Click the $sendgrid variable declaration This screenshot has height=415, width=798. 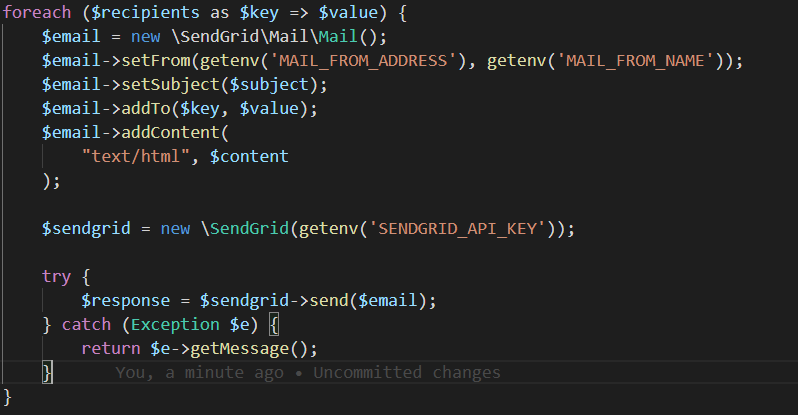pos(86,229)
